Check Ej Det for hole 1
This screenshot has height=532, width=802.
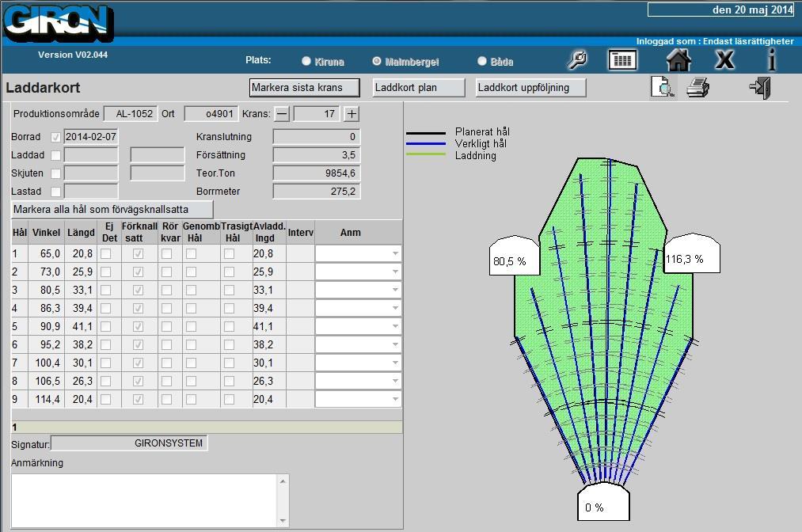point(106,253)
